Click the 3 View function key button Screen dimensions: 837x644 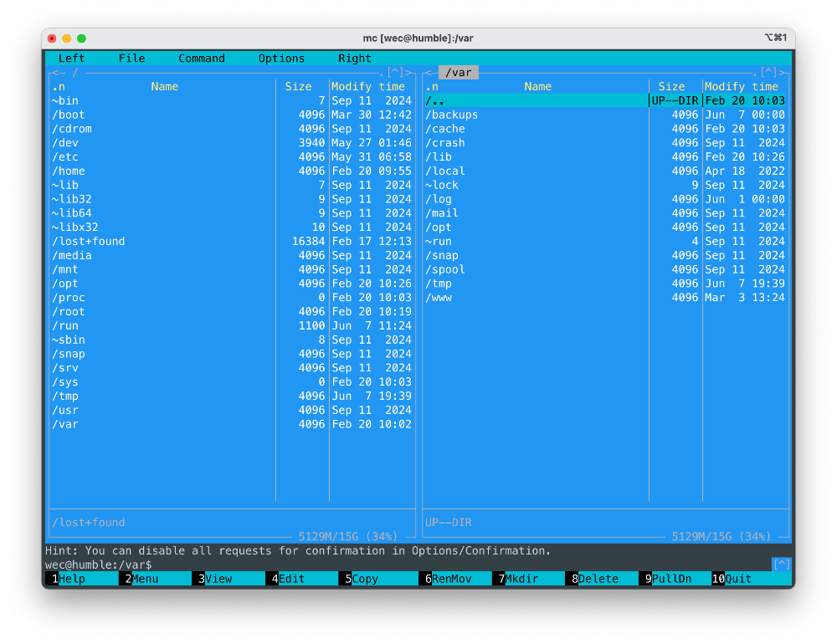click(x=218, y=579)
